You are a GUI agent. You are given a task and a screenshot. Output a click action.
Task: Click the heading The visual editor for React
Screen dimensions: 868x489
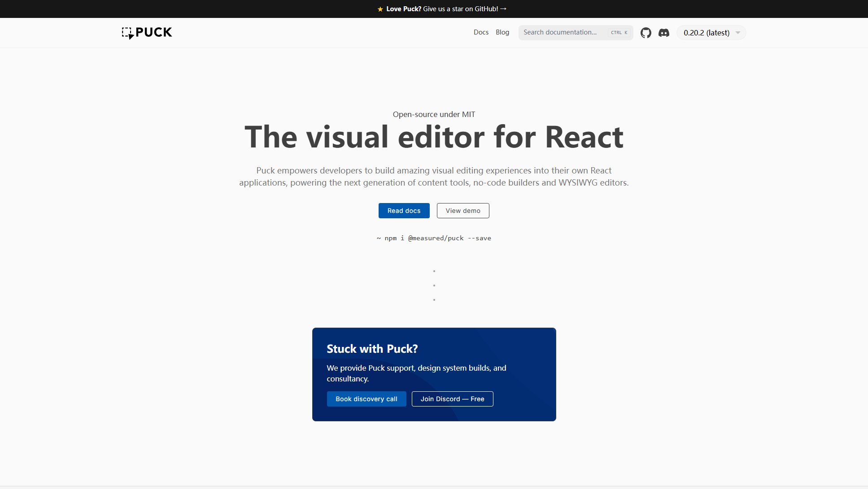click(434, 137)
